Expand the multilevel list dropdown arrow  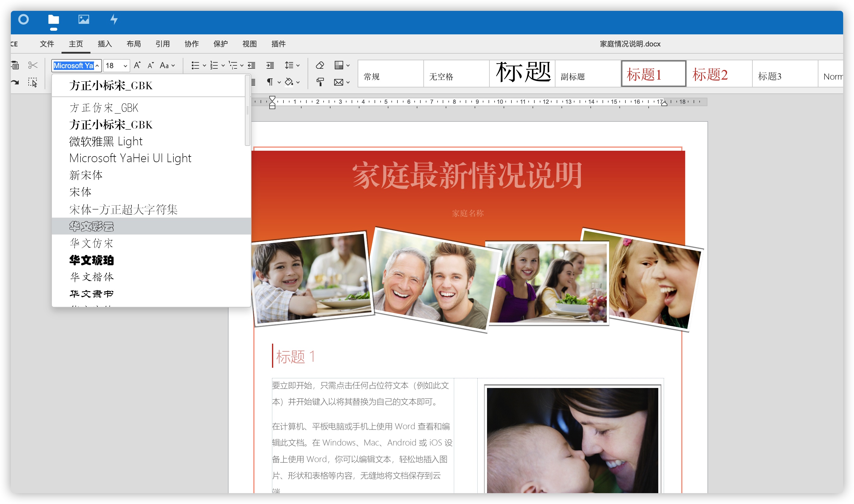(x=242, y=65)
